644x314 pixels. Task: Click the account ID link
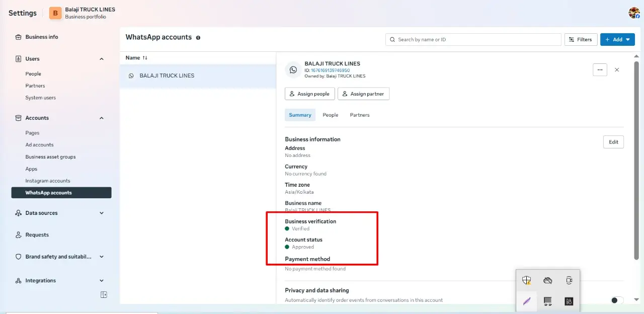click(x=330, y=70)
